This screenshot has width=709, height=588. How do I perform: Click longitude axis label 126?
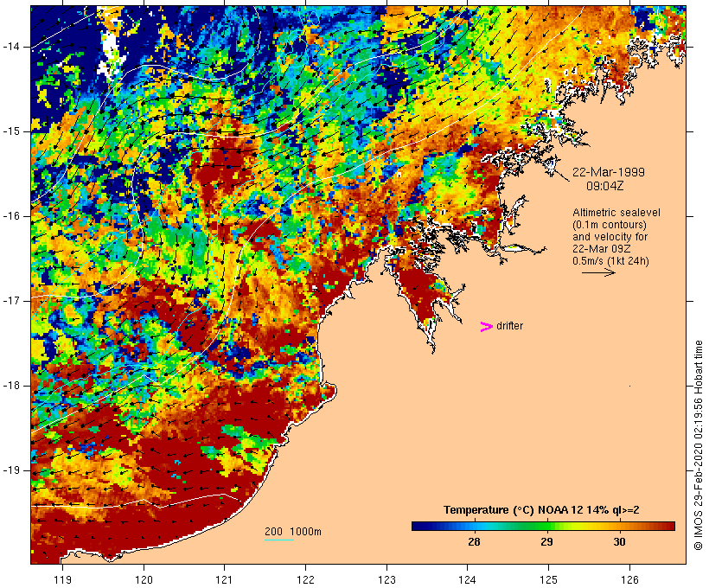pyautogui.click(x=629, y=579)
